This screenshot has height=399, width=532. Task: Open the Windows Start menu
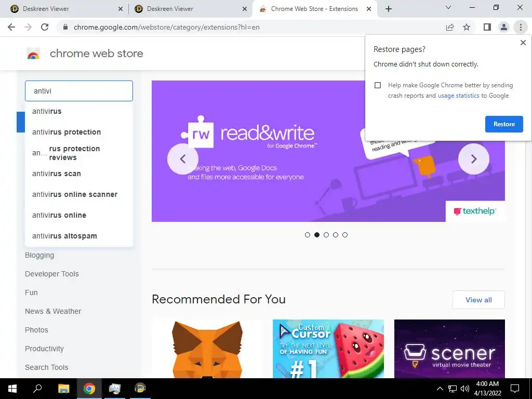[x=12, y=389]
